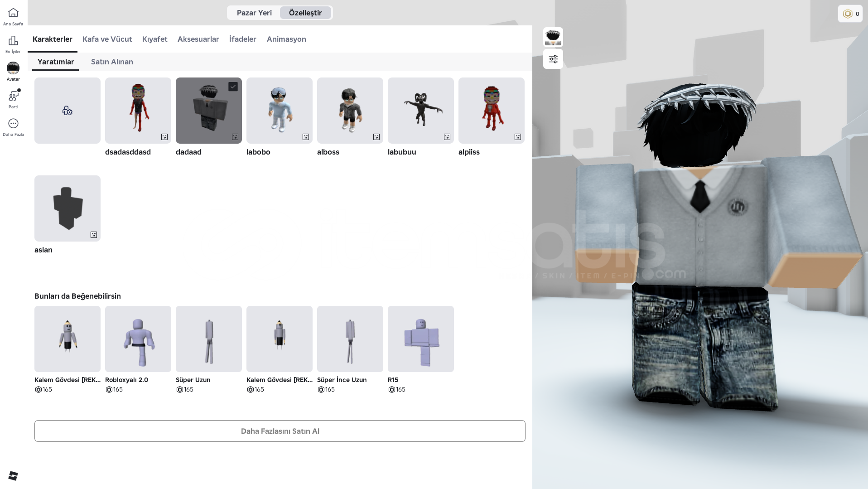Open the Animasyon tab
This screenshot has width=868, height=489.
[286, 39]
